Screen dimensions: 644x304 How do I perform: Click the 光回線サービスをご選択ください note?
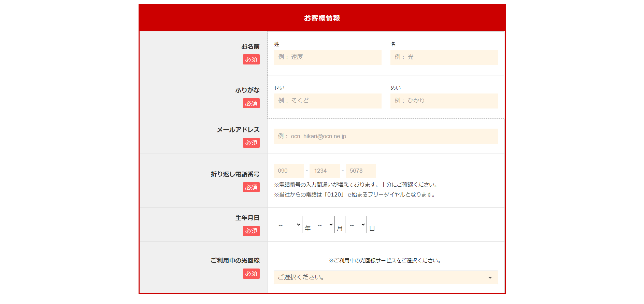click(386, 260)
